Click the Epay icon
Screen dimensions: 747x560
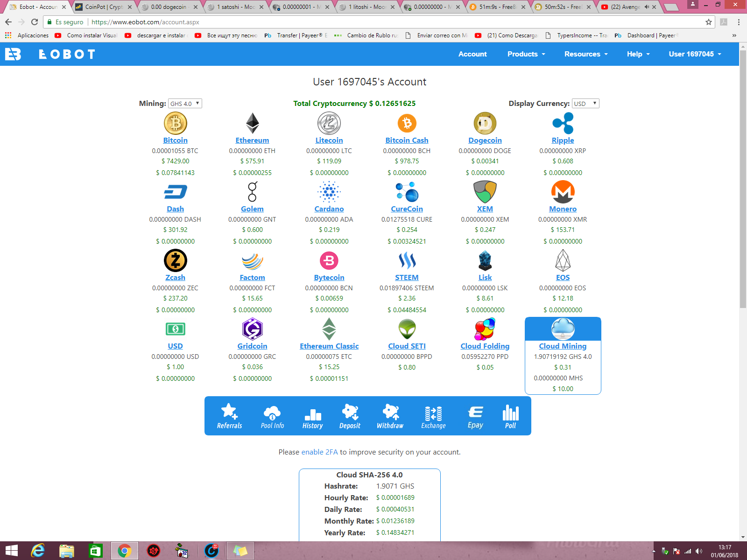(x=475, y=413)
